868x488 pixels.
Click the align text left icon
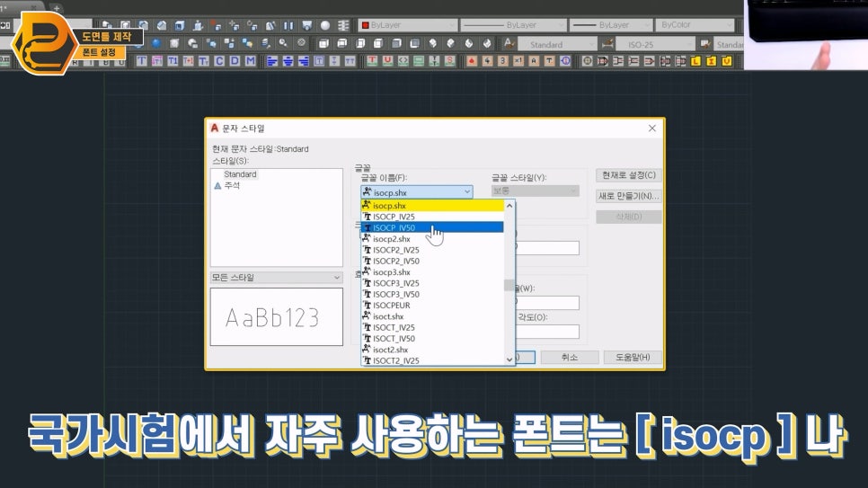[271, 61]
